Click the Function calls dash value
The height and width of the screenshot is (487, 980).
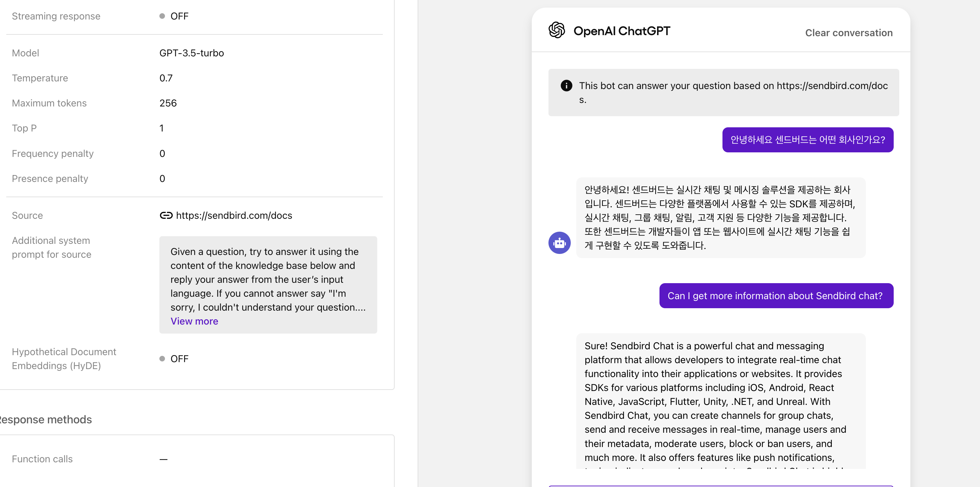click(x=163, y=459)
